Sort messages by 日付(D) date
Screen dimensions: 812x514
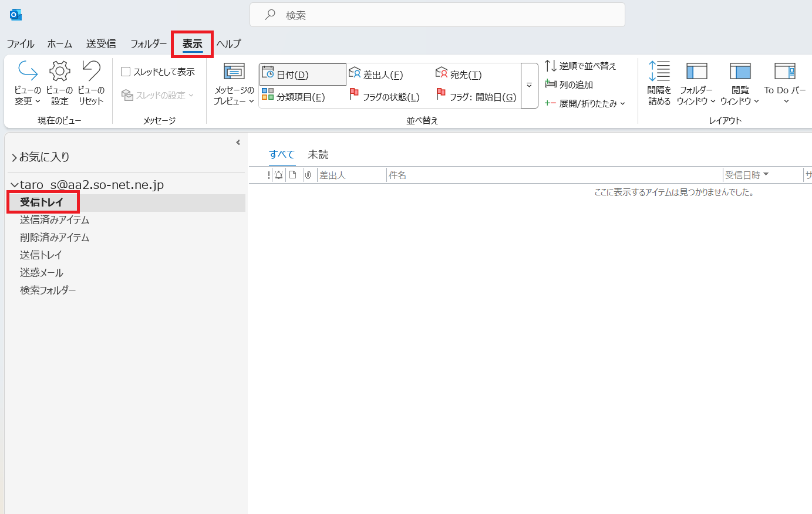(302, 75)
